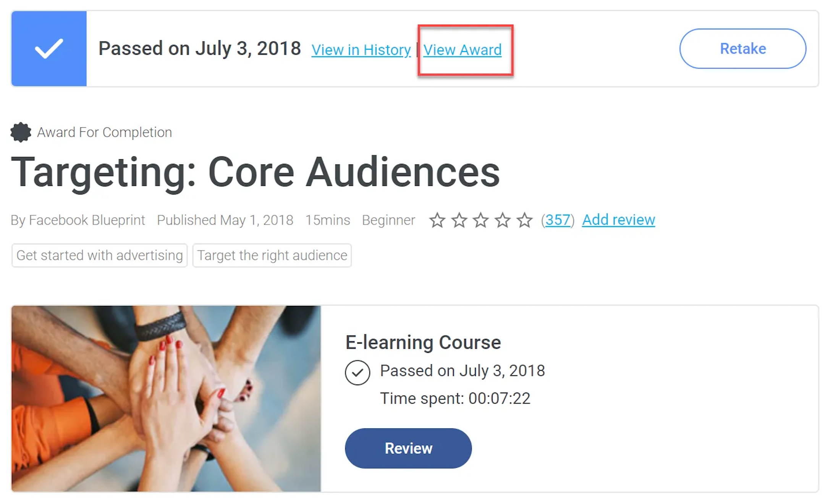Click the circled checkmark beside passed date
Viewport: 828px width, 504px height.
tap(357, 372)
